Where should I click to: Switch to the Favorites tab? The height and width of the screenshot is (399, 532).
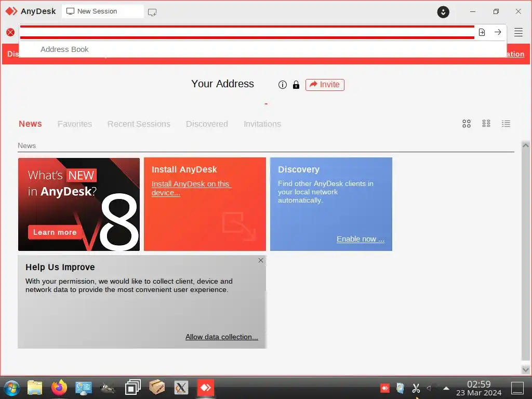(x=75, y=124)
